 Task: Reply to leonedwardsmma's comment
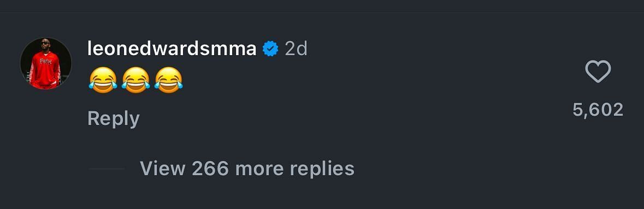(114, 119)
